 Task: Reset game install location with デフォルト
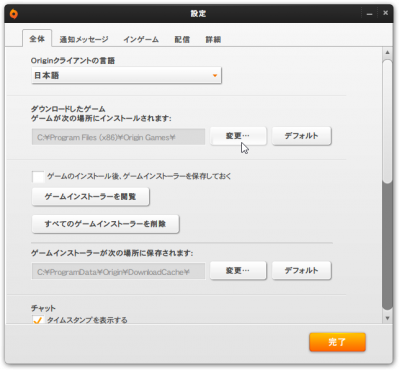[x=301, y=136]
